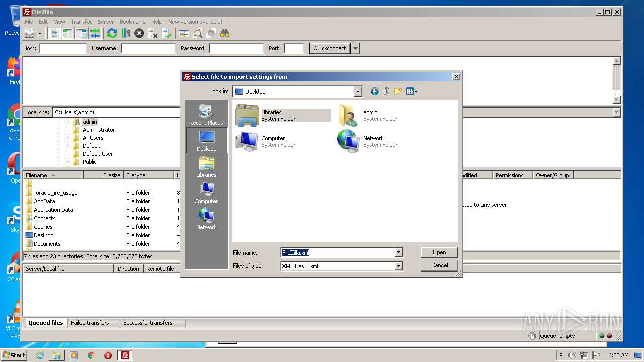Screen dimensions: 644x362
Task: Search files with binoculars icon
Action: pos(225,33)
